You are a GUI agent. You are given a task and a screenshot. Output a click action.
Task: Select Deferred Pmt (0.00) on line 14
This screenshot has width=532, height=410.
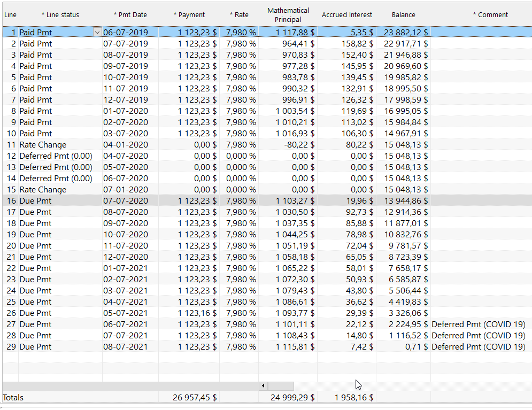tap(56, 179)
